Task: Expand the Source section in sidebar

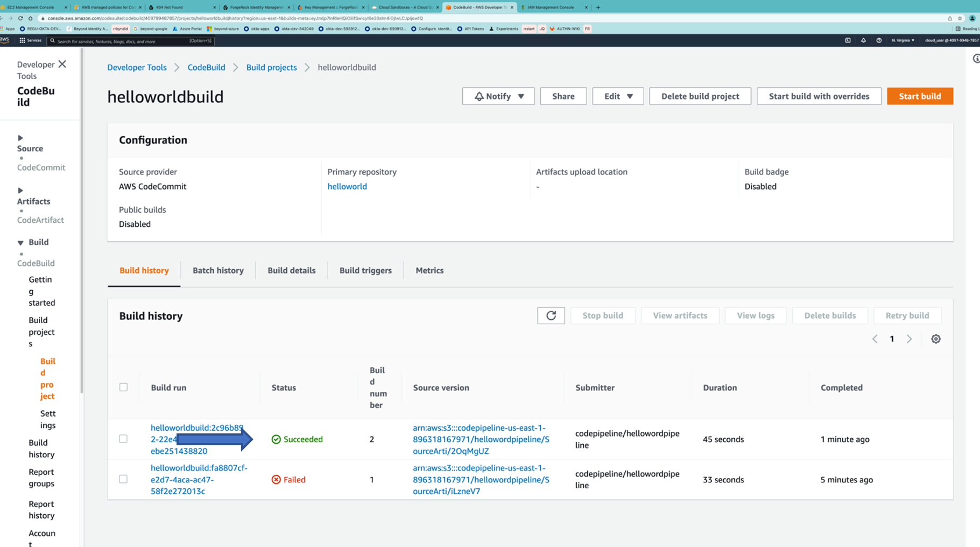Action: pyautogui.click(x=20, y=138)
